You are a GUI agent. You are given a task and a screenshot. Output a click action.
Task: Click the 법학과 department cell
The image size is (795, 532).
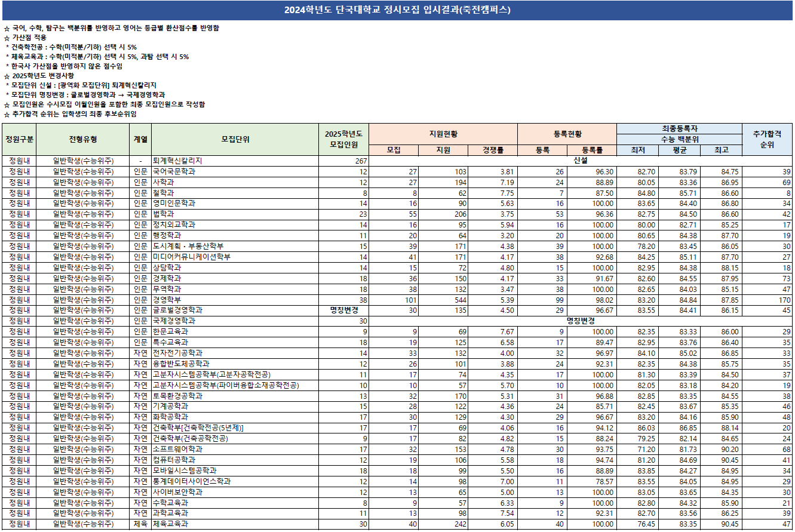pos(235,214)
